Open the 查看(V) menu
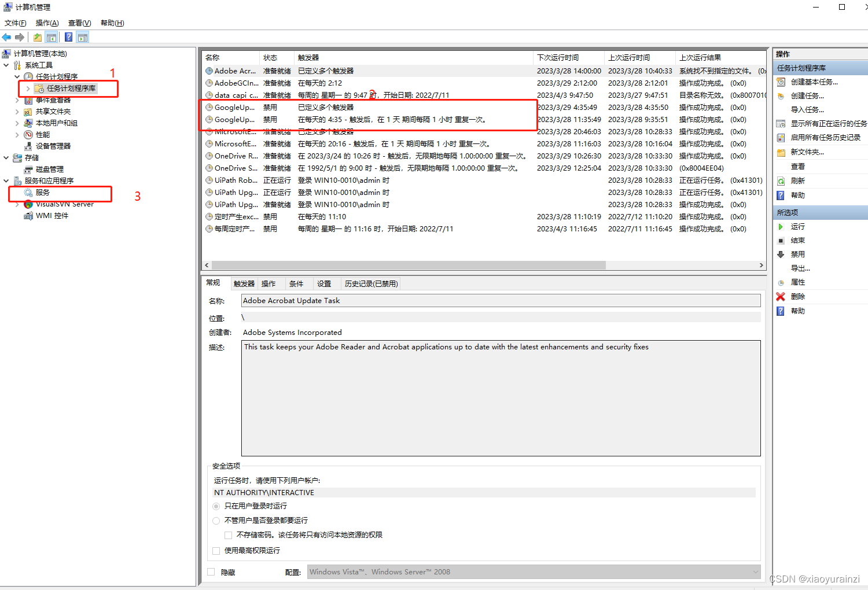Screen dimensions: 868x590 point(80,23)
